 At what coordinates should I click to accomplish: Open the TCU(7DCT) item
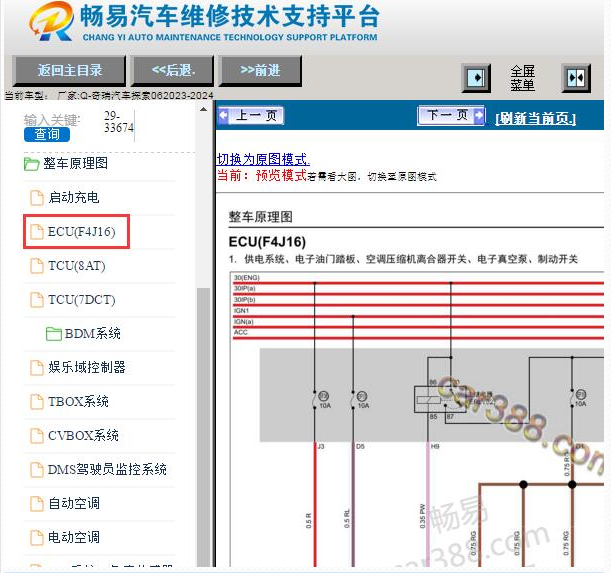[x=81, y=300]
